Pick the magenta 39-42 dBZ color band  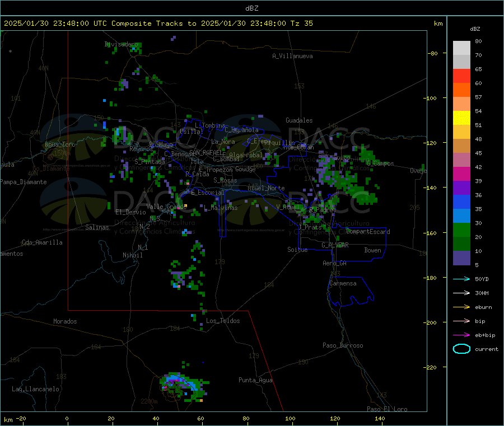(461, 174)
